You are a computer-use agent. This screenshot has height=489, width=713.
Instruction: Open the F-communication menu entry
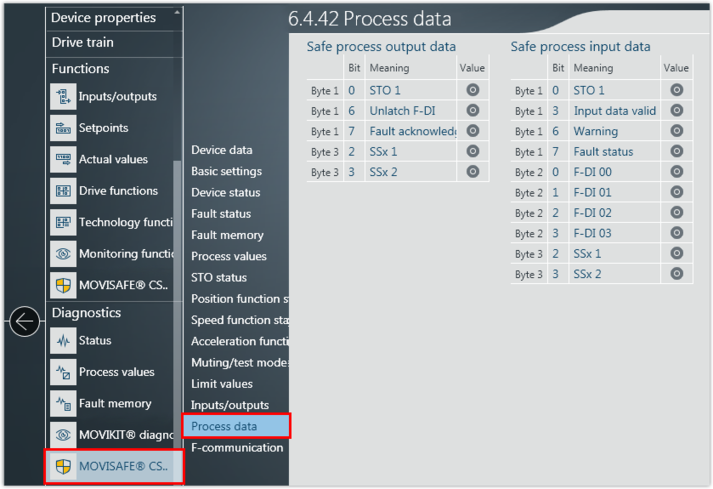point(237,448)
